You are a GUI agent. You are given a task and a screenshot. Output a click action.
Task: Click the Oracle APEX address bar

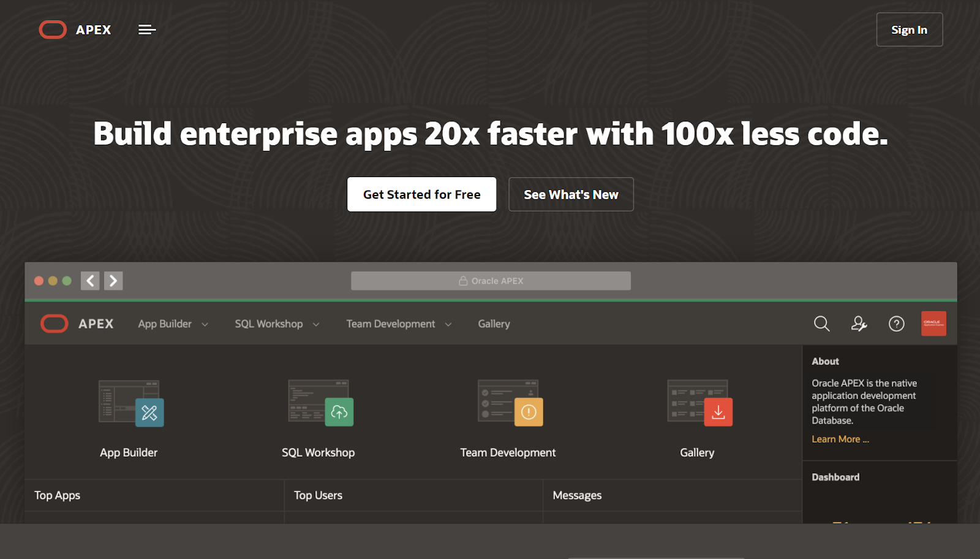[x=491, y=281]
